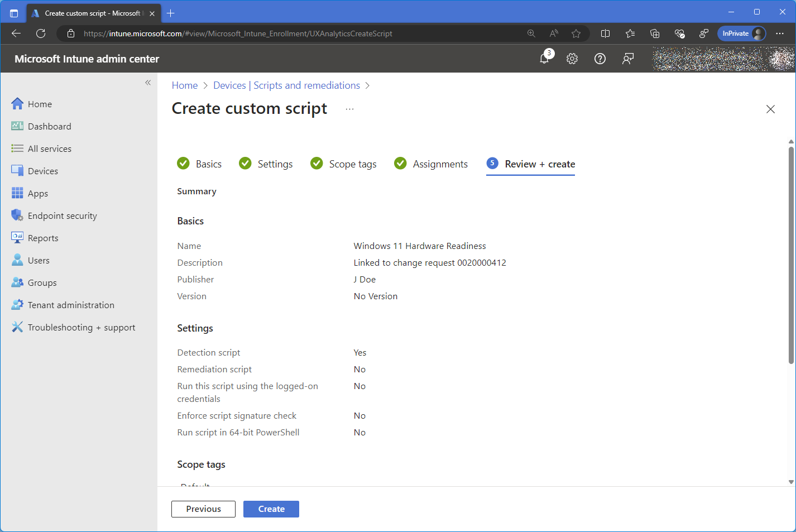796x532 pixels.
Task: Open the feedback icon in header
Action: click(628, 59)
